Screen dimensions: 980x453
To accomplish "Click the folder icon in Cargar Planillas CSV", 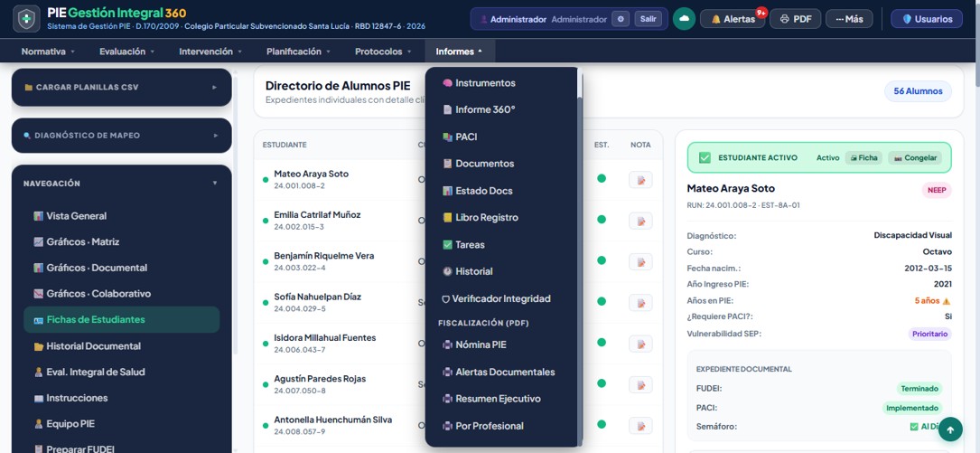I will [28, 88].
